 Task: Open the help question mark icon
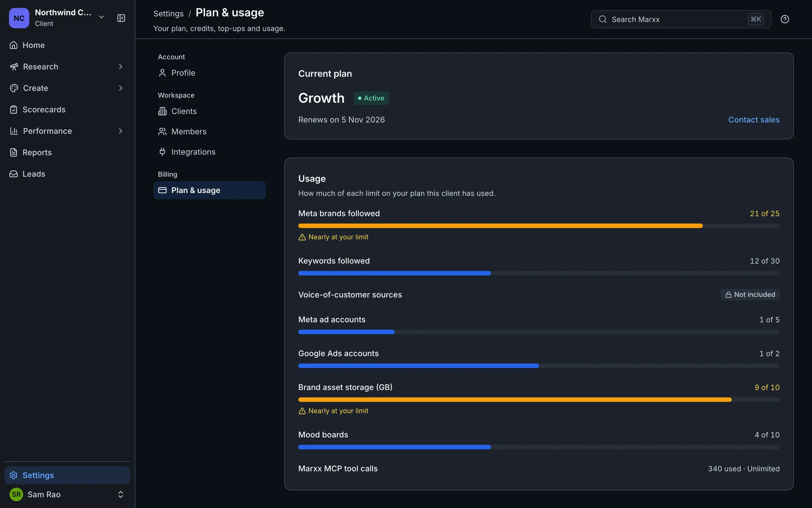pos(785,19)
